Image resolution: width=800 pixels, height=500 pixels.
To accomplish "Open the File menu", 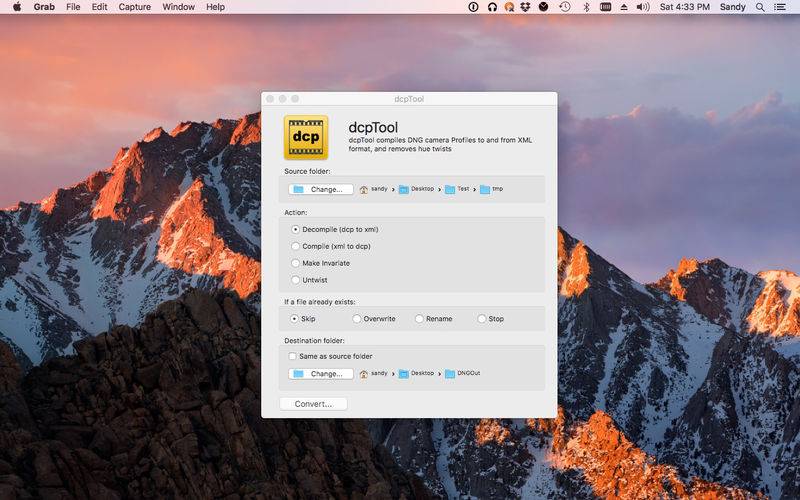I will pyautogui.click(x=73, y=7).
